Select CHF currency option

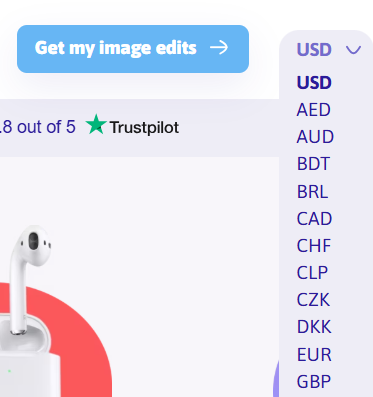314,246
